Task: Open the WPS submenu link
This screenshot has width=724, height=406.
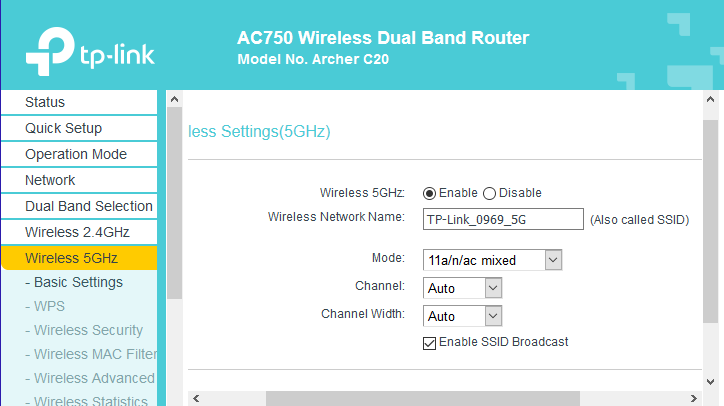Action: [49, 306]
